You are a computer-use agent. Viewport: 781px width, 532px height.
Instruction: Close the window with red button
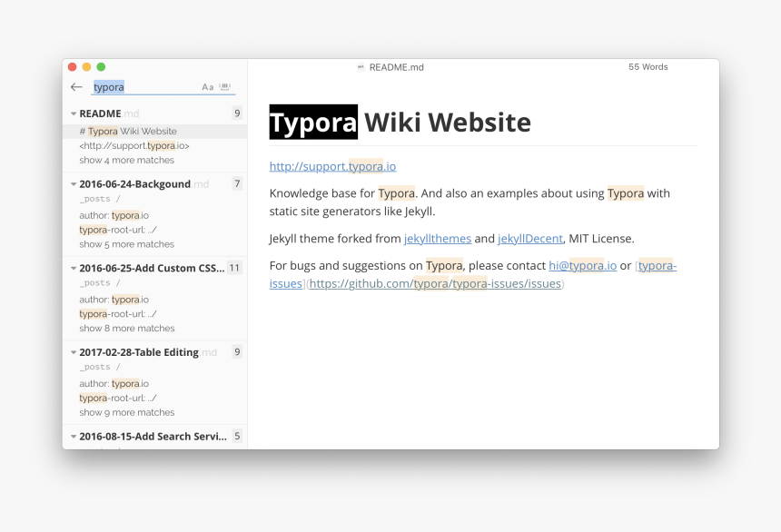point(73,67)
